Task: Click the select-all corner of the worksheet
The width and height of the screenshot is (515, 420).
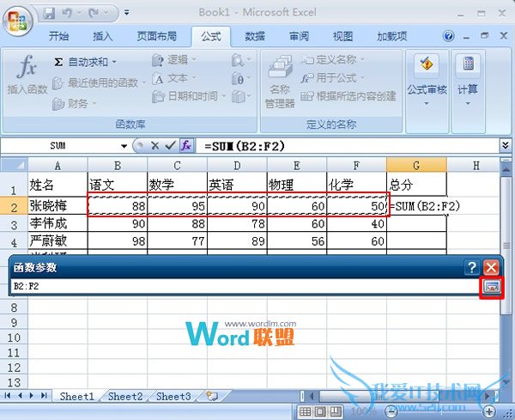Action: click(x=14, y=165)
